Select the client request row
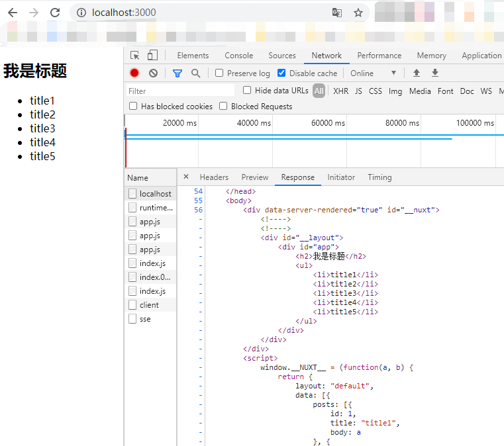 (150, 304)
